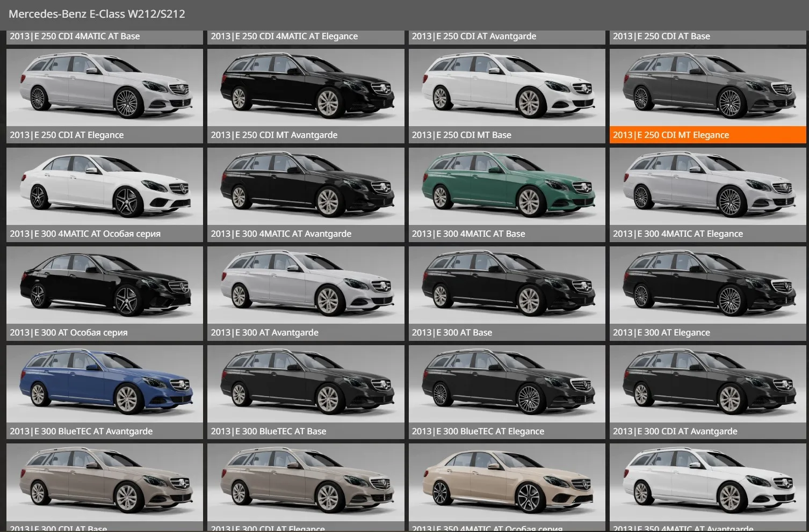Select the black E 300 AT Особая серия thumbnail
The image size is (809, 532).
point(105,285)
